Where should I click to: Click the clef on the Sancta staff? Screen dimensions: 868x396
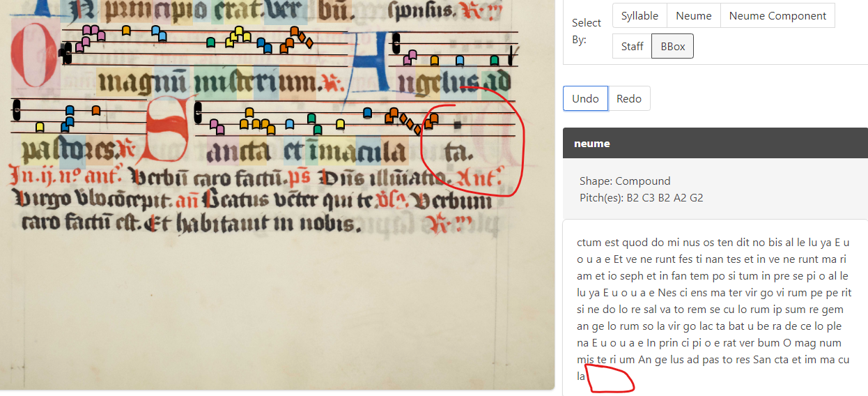pos(199,113)
